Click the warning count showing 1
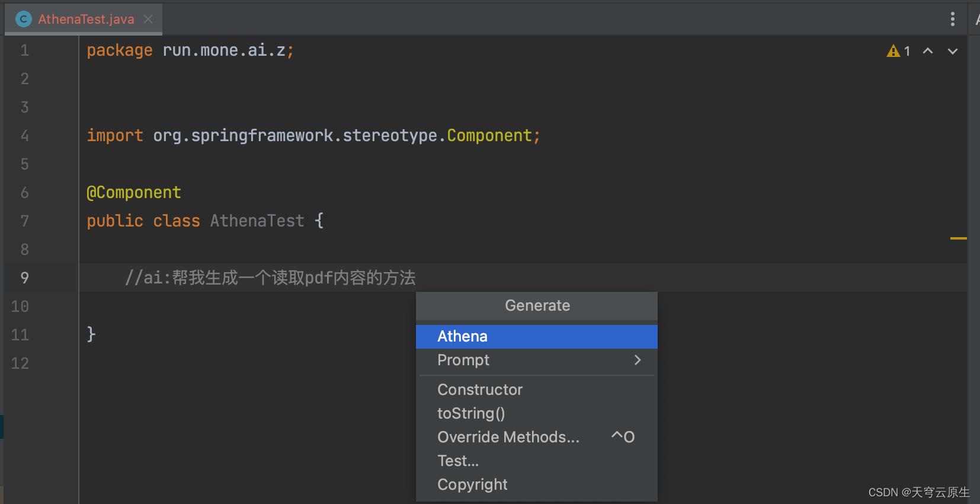The height and width of the screenshot is (504, 980). click(906, 51)
